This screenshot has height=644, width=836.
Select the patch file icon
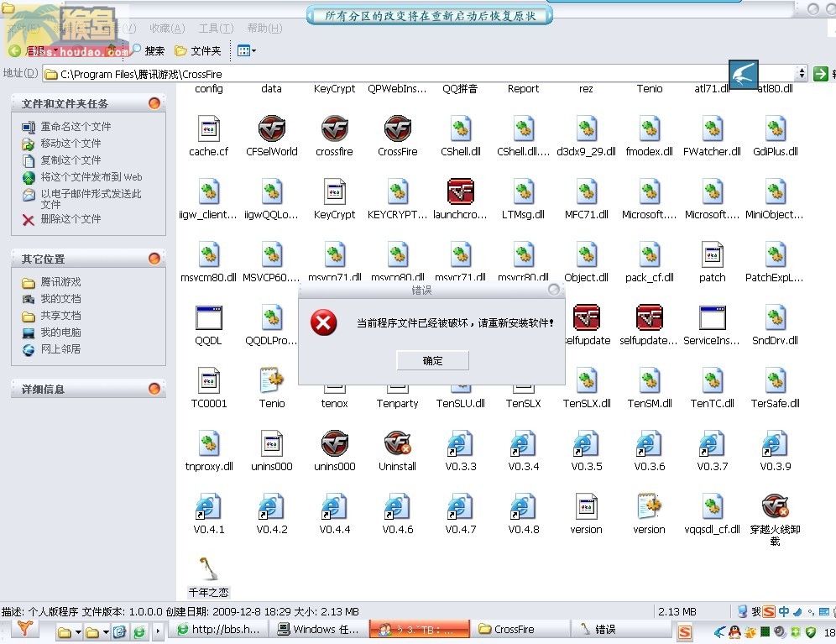pyautogui.click(x=713, y=254)
